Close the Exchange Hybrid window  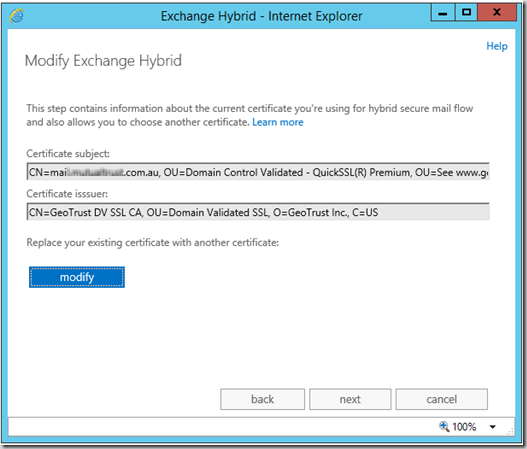coord(497,13)
